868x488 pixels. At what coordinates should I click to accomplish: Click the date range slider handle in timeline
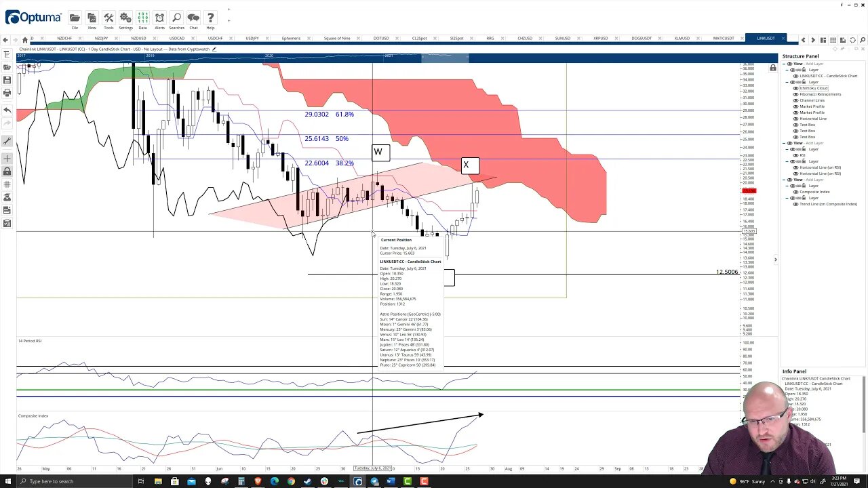click(x=445, y=58)
